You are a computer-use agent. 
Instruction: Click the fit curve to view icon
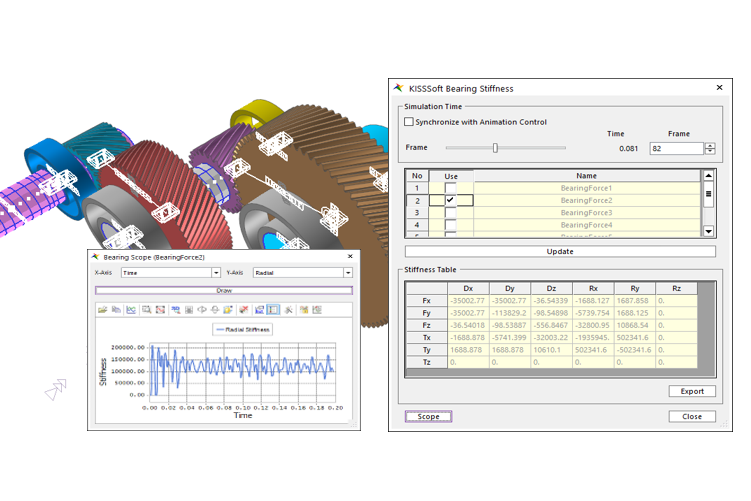[x=160, y=310]
